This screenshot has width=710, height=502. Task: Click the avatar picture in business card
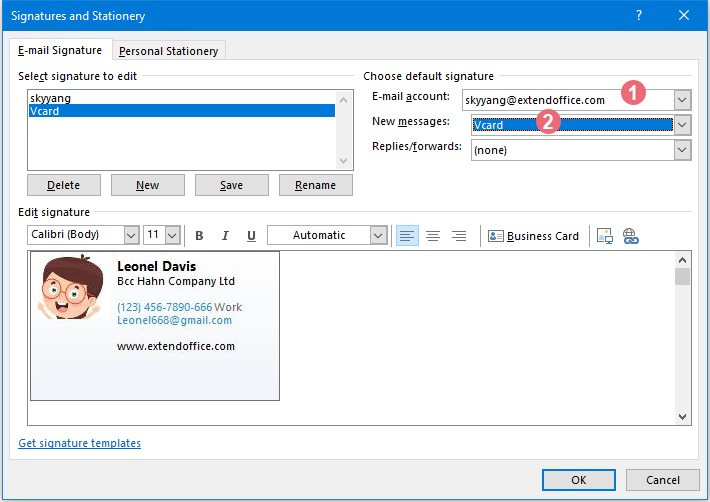(70, 287)
